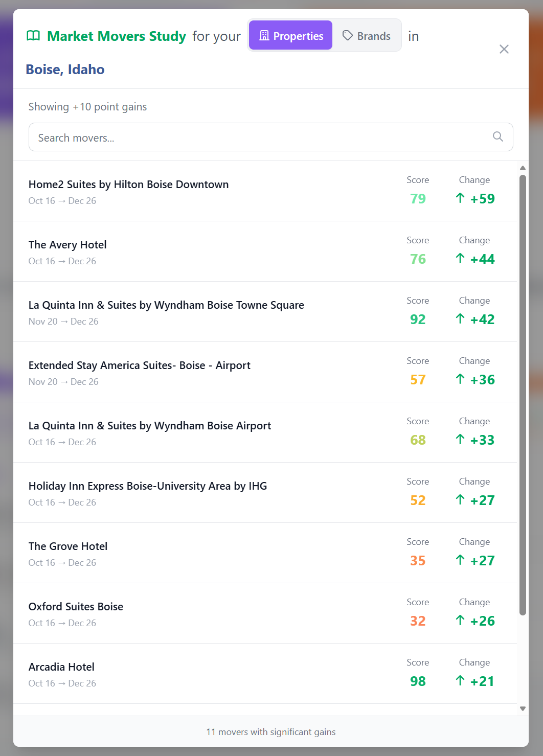Close the Market Movers dialog
Viewport: 543px width, 756px height.
[x=504, y=49]
